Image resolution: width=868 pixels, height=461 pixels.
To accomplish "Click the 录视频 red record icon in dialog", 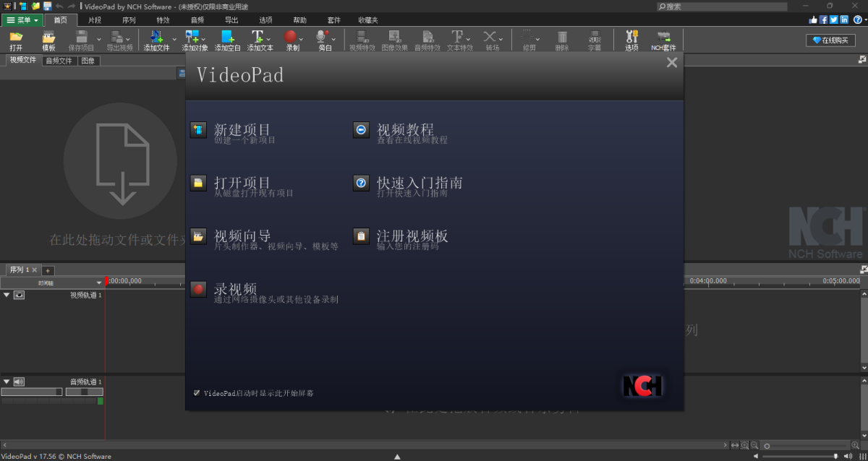I will click(198, 289).
